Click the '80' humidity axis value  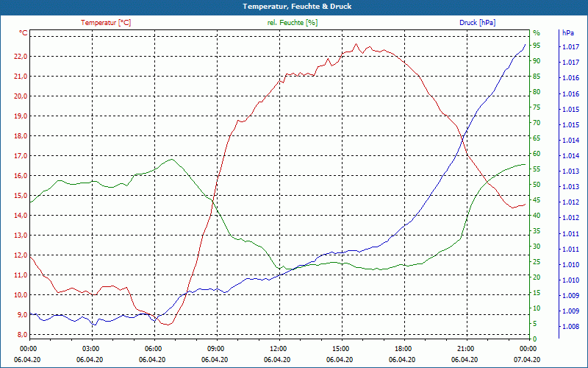click(537, 92)
